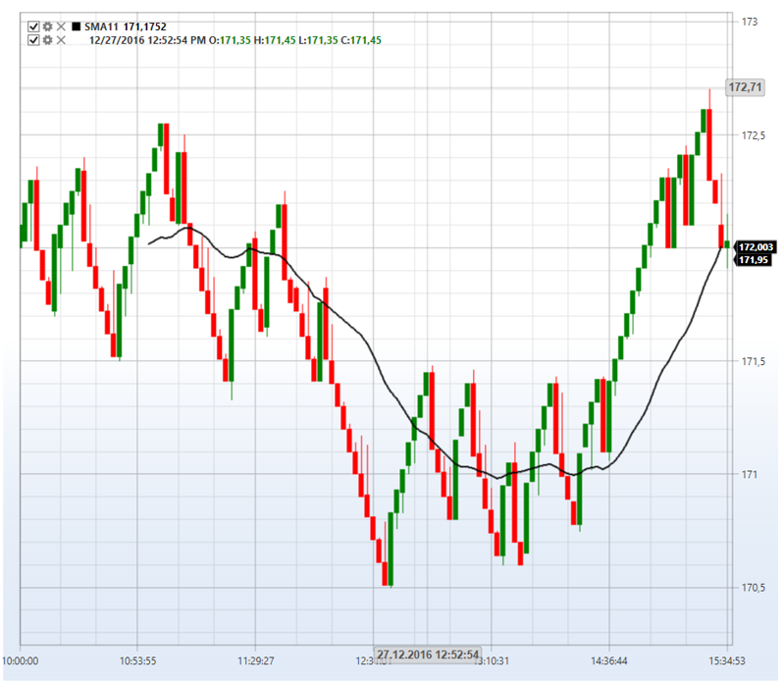This screenshot has width=784, height=684.
Task: Click the 27.12.2016 12:52:54 crosshair time label
Action: (427, 656)
